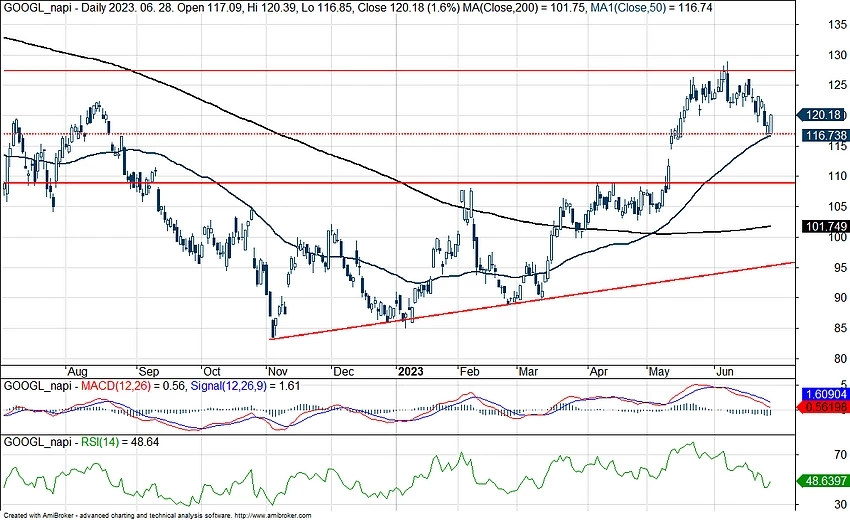The width and height of the screenshot is (850, 520).
Task: Click the 90 price axis label
Action: point(840,298)
